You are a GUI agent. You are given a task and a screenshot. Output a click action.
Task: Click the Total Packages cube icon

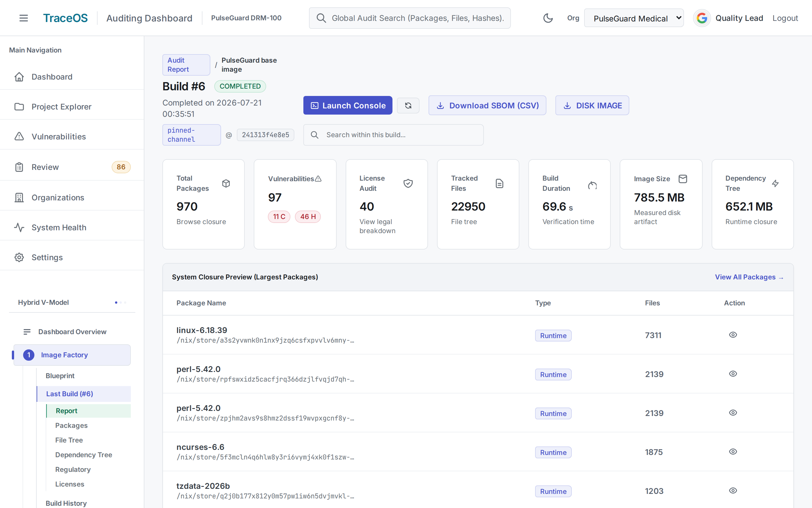[x=226, y=183]
